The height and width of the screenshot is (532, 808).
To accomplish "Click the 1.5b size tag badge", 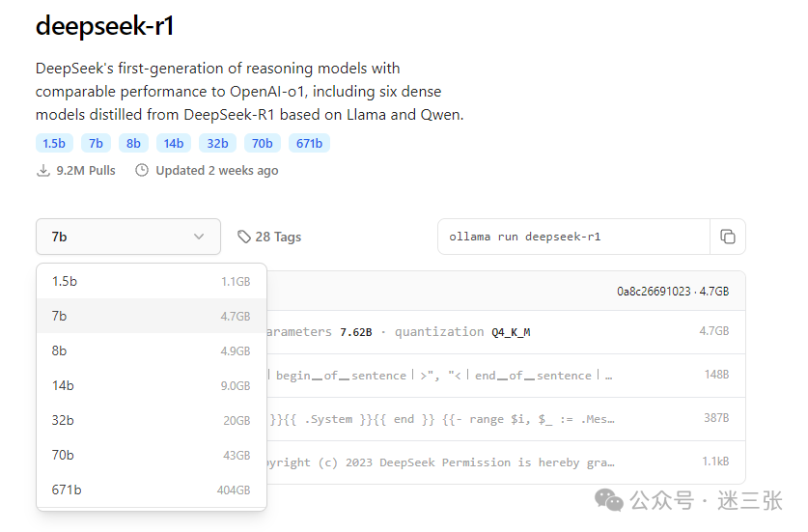I will pyautogui.click(x=54, y=144).
